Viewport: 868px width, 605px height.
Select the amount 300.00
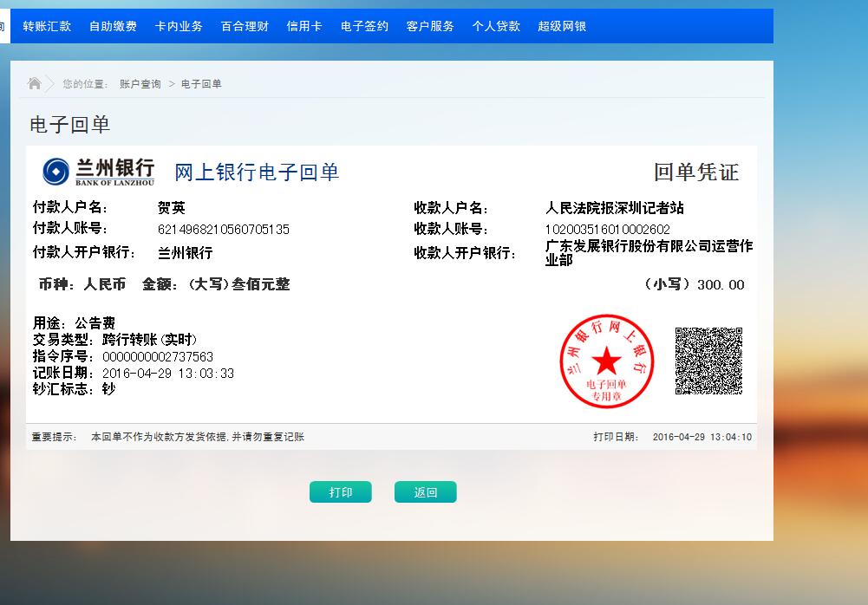(721, 284)
